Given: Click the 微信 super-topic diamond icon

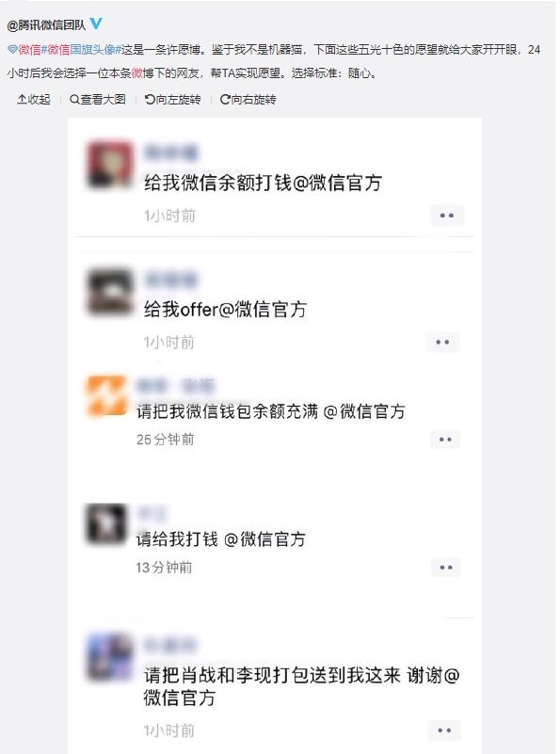Looking at the screenshot, I should (12, 50).
